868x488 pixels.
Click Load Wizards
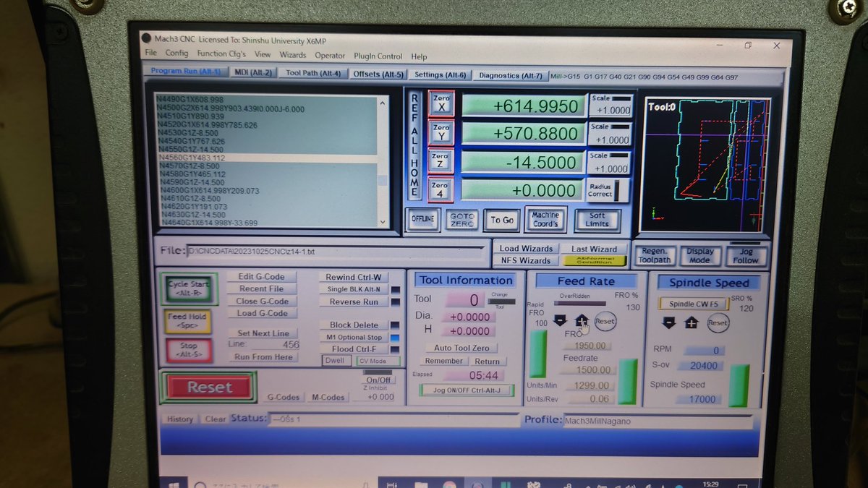click(x=526, y=249)
